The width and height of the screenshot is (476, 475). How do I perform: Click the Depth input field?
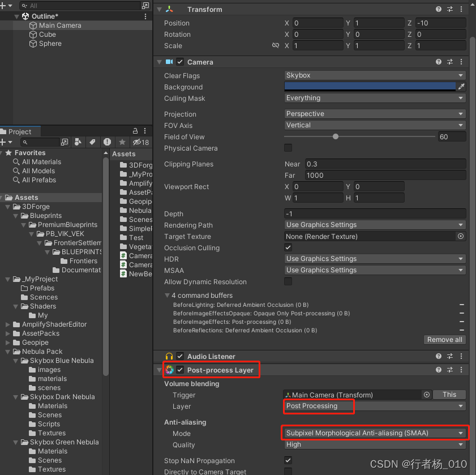pos(375,213)
